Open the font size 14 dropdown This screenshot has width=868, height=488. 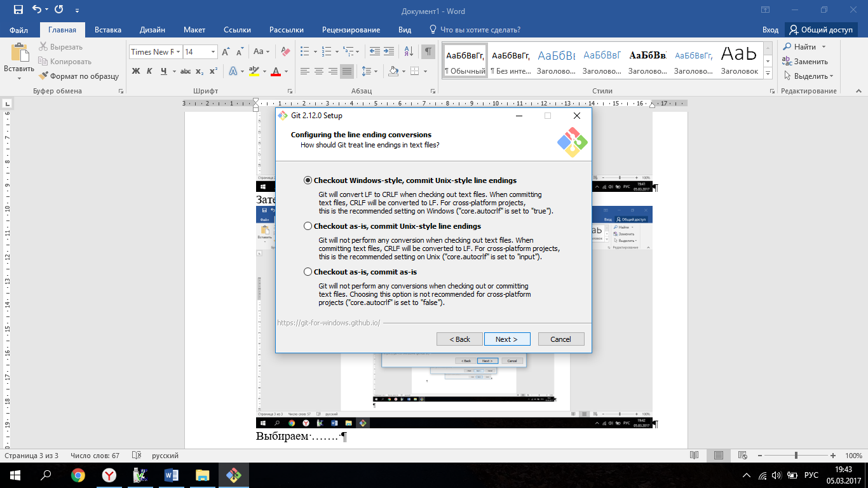point(213,52)
